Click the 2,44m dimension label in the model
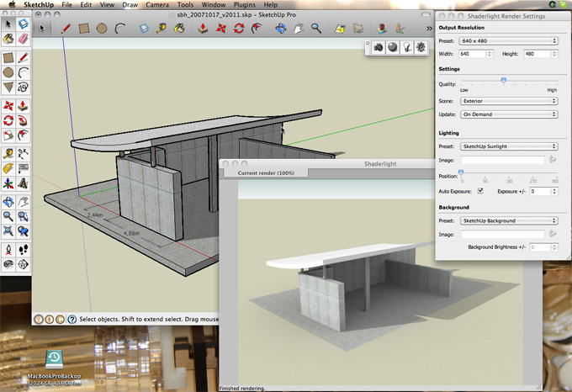572x392 pixels. coord(95,215)
